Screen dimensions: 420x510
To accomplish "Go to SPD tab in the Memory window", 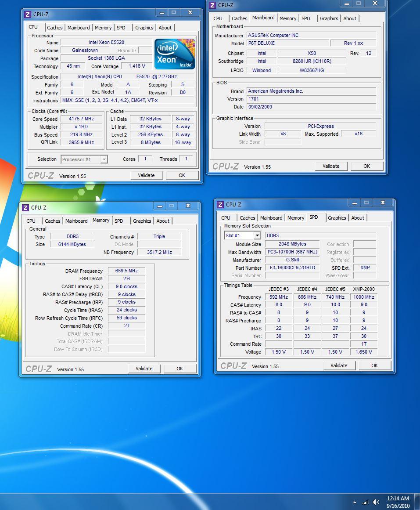I will [x=119, y=221].
